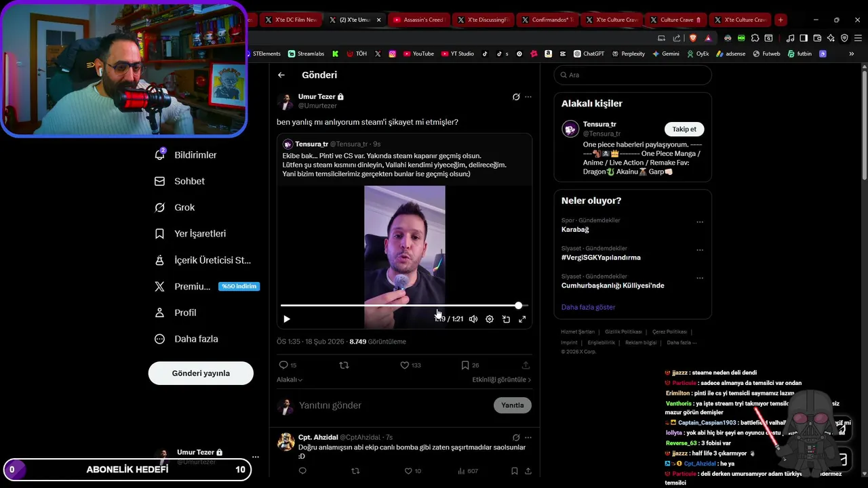Expand footer Daha fazla ... menu
Image resolution: width=868 pixels, height=488 pixels.
pyautogui.click(x=682, y=342)
